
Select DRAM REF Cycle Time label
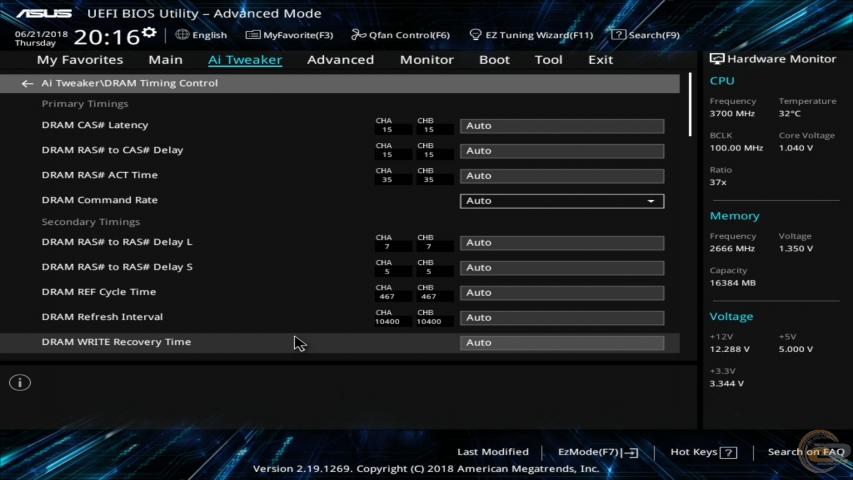coord(98,292)
